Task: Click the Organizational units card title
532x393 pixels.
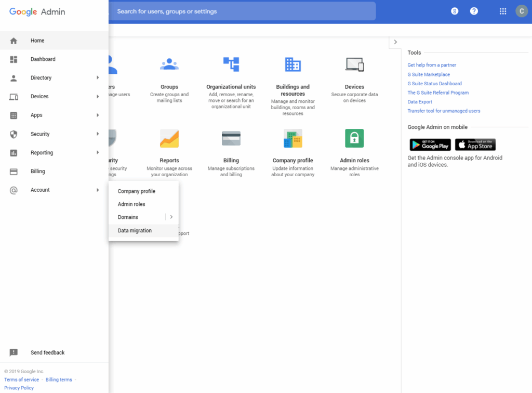Action: (231, 87)
